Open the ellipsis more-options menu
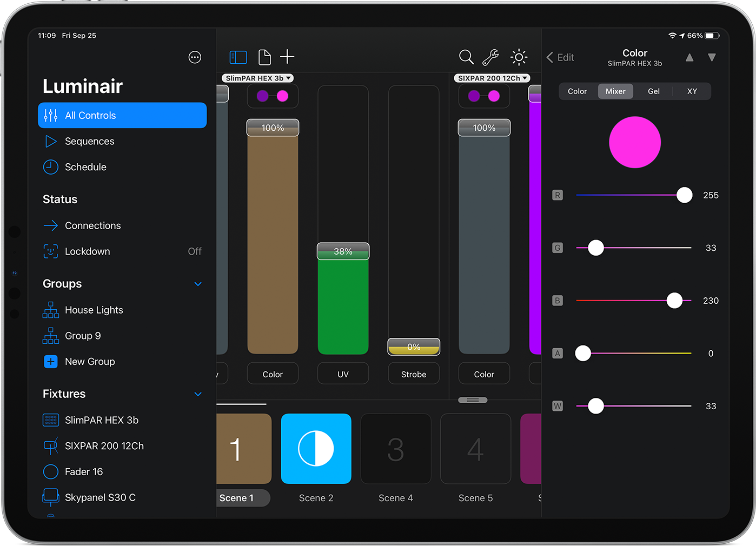 click(195, 57)
